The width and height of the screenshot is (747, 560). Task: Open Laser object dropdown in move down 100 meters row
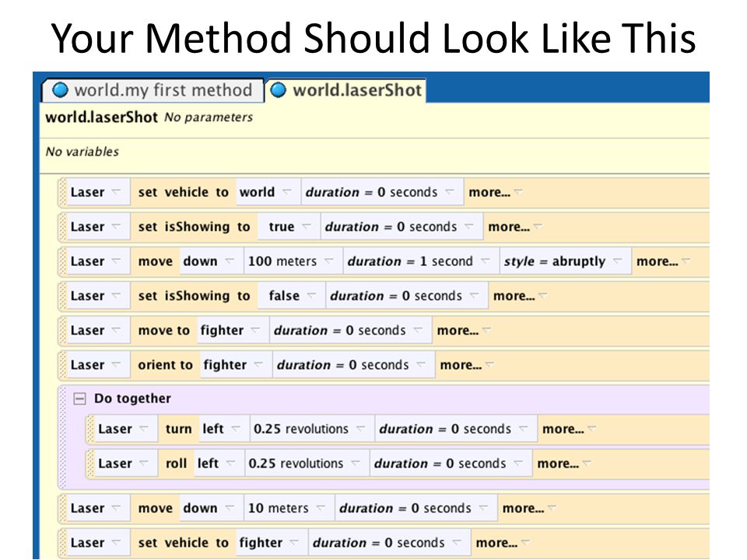98,261
